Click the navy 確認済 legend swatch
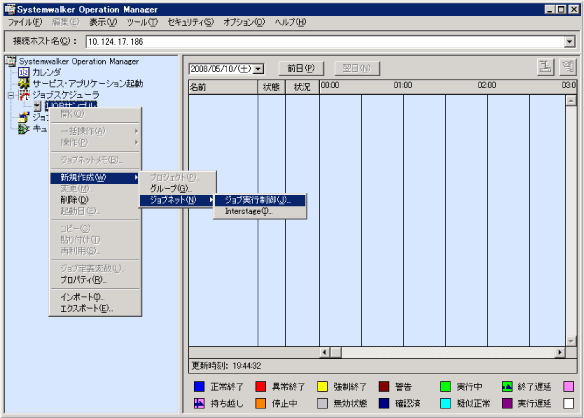Screen dimensions: 584x418 pos(384,403)
